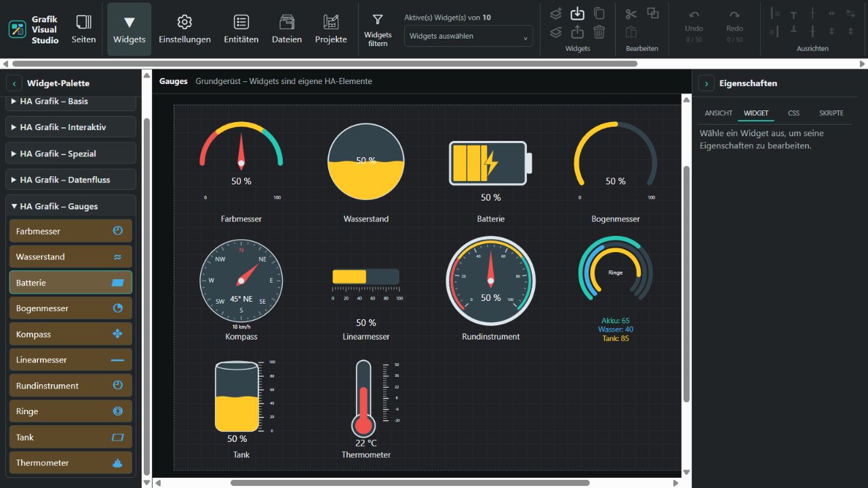The width and height of the screenshot is (868, 488).
Task: Expand the HA Grafik – Interaktiv group
Action: pos(71,127)
